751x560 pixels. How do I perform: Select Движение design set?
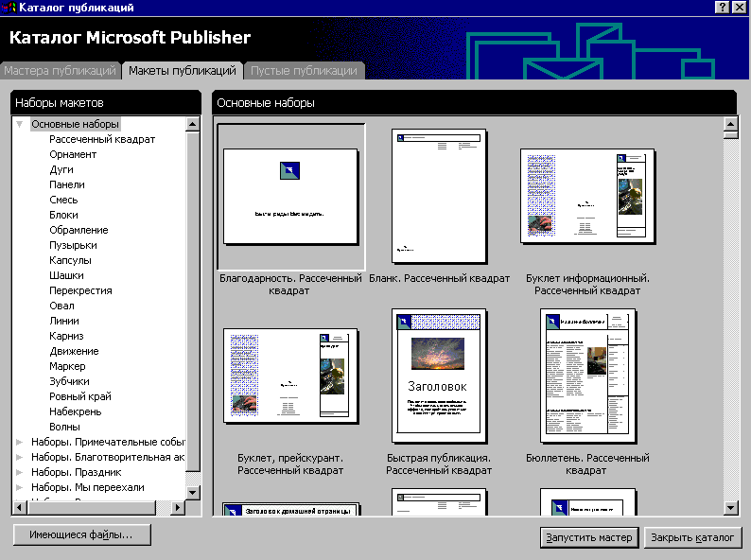pos(74,351)
